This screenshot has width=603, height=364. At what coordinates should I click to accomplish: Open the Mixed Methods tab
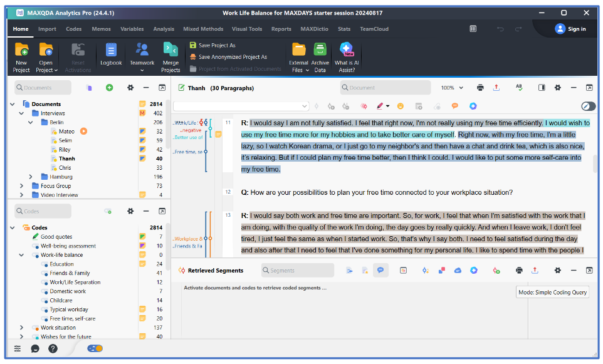click(203, 29)
